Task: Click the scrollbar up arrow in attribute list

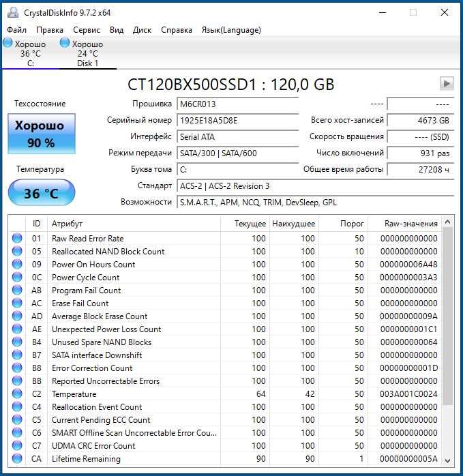Action: coord(447,222)
